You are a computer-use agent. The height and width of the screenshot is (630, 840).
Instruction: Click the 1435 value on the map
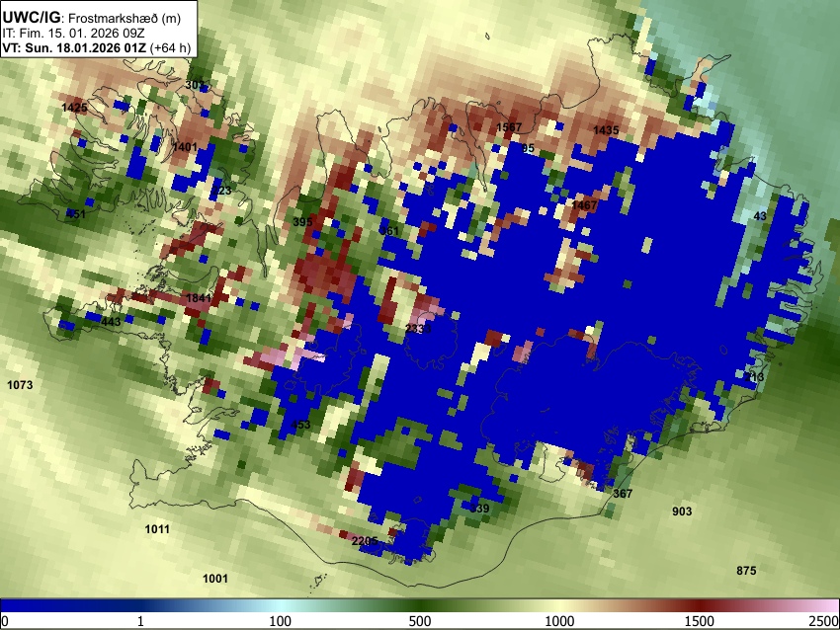pos(606,130)
